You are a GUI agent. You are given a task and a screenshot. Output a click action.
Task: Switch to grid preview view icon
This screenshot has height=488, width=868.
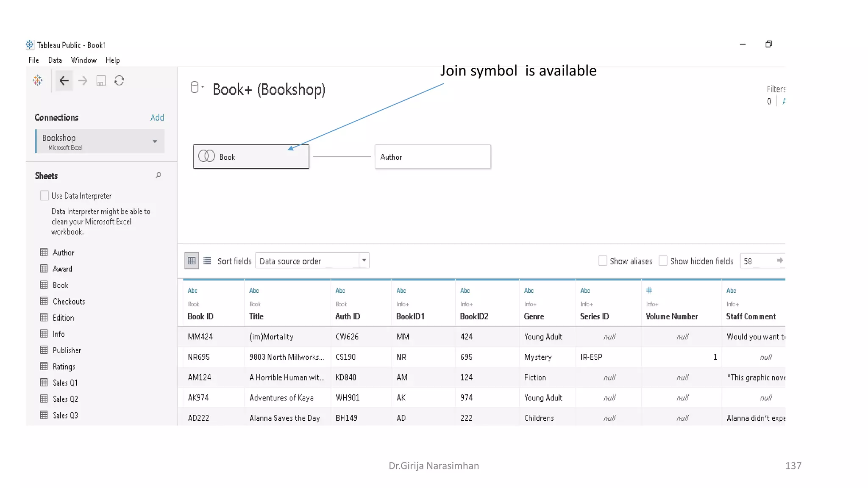pos(192,261)
